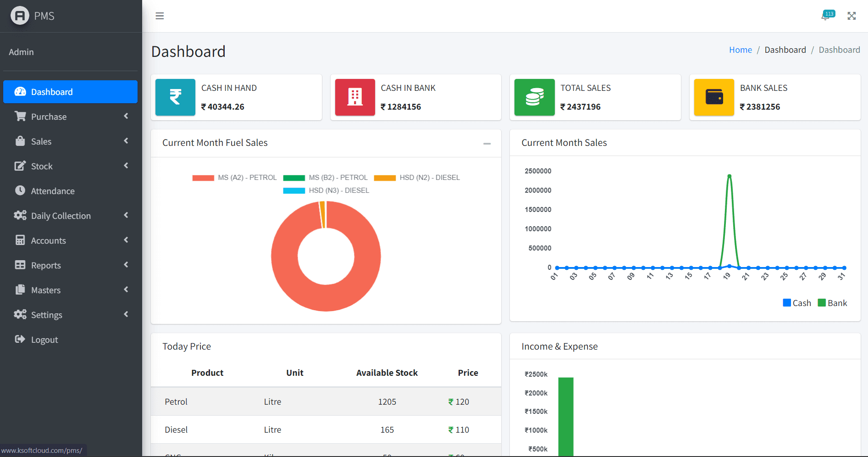Click the fullscreen expand icon
868x457 pixels.
(851, 16)
